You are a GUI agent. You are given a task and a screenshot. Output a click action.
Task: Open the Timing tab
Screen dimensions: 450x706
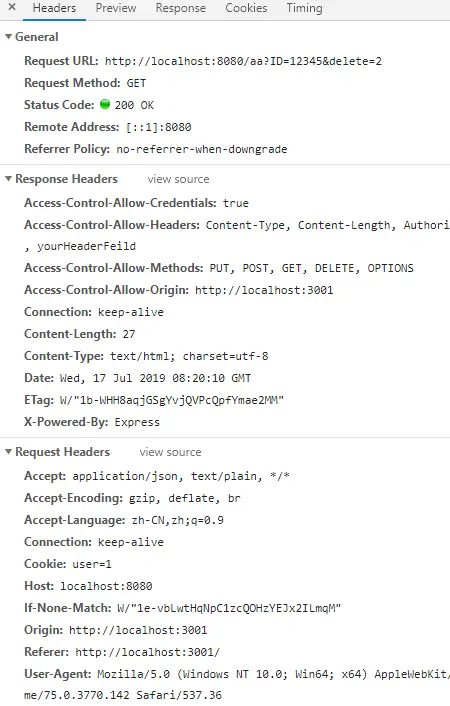tap(305, 8)
